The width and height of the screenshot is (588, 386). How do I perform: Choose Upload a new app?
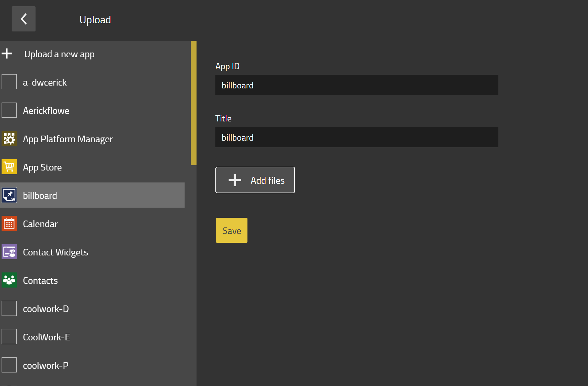click(59, 54)
